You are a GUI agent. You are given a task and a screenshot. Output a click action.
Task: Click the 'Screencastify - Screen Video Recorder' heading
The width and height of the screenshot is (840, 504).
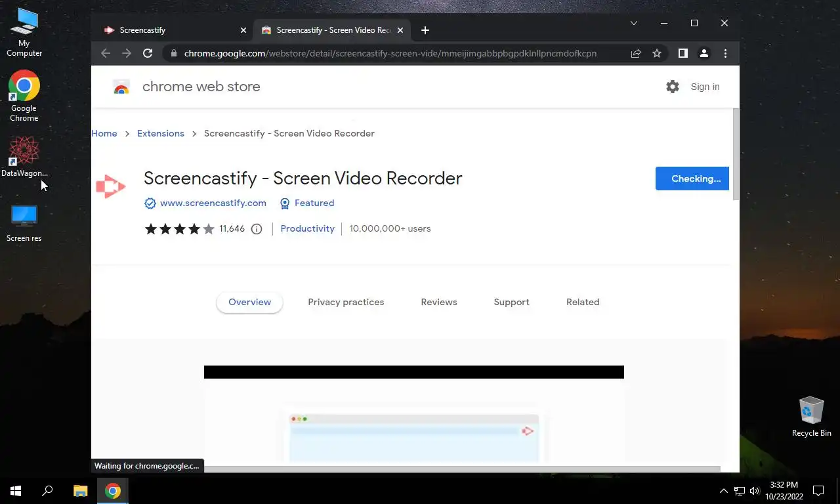303,178
